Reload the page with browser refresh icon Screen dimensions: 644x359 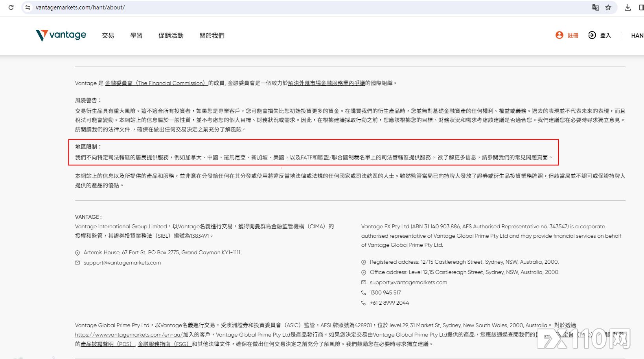coord(11,7)
